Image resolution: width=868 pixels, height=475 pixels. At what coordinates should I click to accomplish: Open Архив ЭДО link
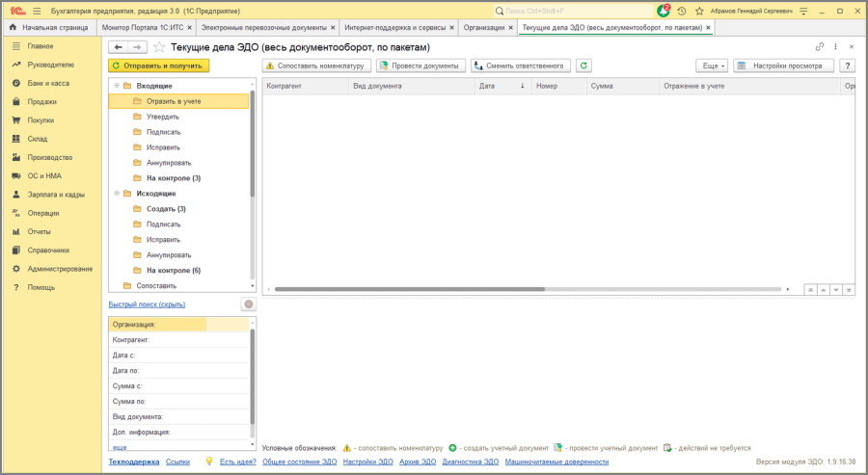(x=418, y=462)
